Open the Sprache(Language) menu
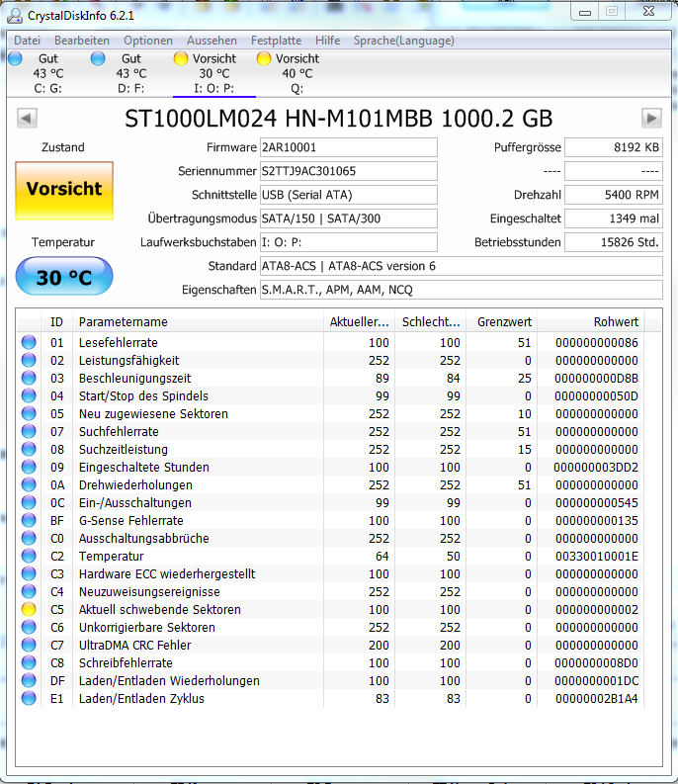Screen dimensions: 678x784 coord(404,41)
